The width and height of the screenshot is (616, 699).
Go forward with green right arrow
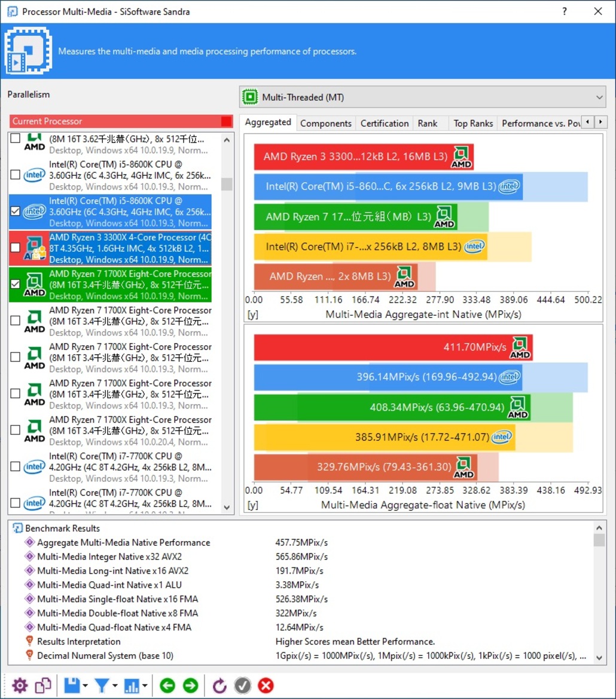191,686
